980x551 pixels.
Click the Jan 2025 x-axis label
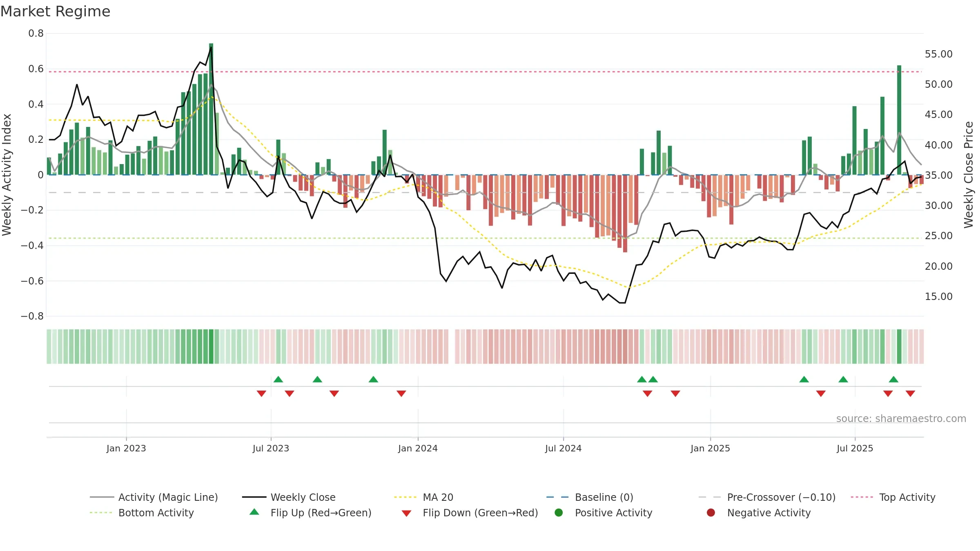tap(710, 448)
